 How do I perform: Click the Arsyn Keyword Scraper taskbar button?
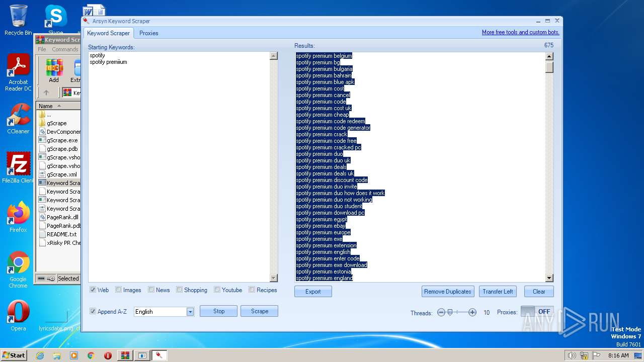pyautogui.click(x=159, y=355)
